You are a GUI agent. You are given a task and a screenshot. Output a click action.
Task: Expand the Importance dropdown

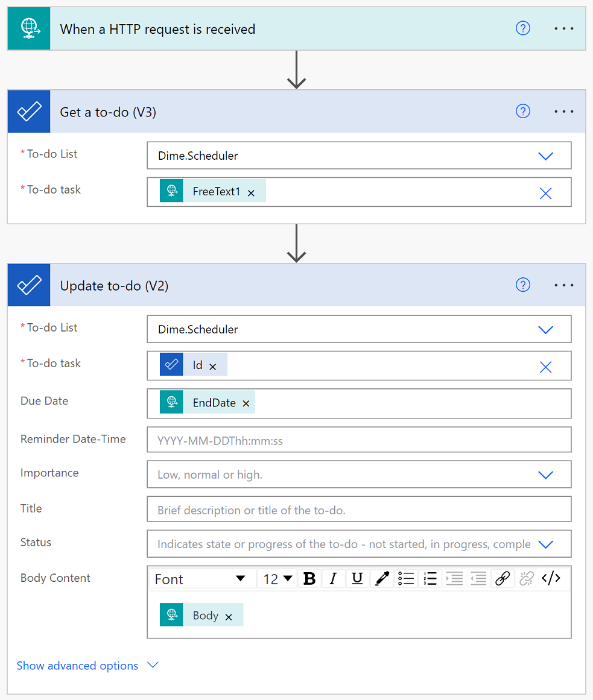[545, 475]
